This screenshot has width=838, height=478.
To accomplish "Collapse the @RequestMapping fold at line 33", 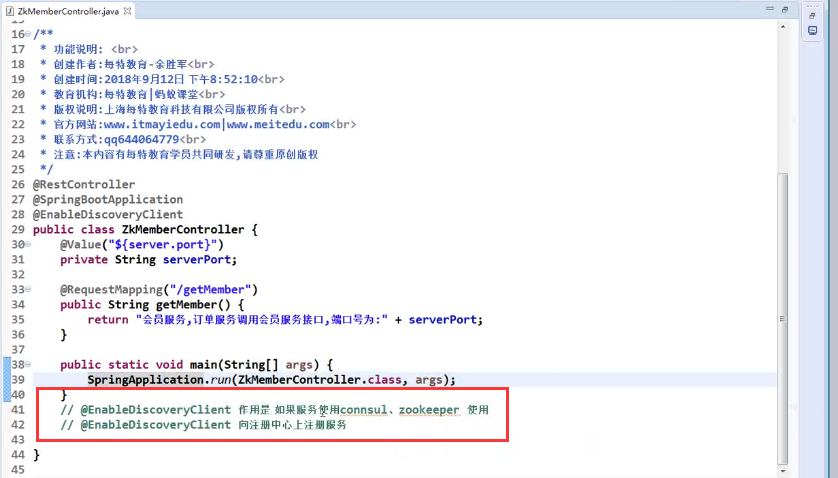I will click(28, 289).
